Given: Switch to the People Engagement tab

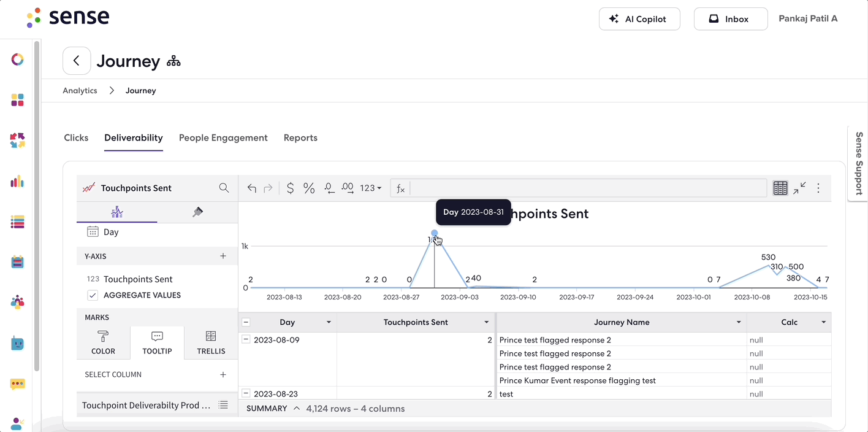Looking at the screenshot, I should point(223,137).
